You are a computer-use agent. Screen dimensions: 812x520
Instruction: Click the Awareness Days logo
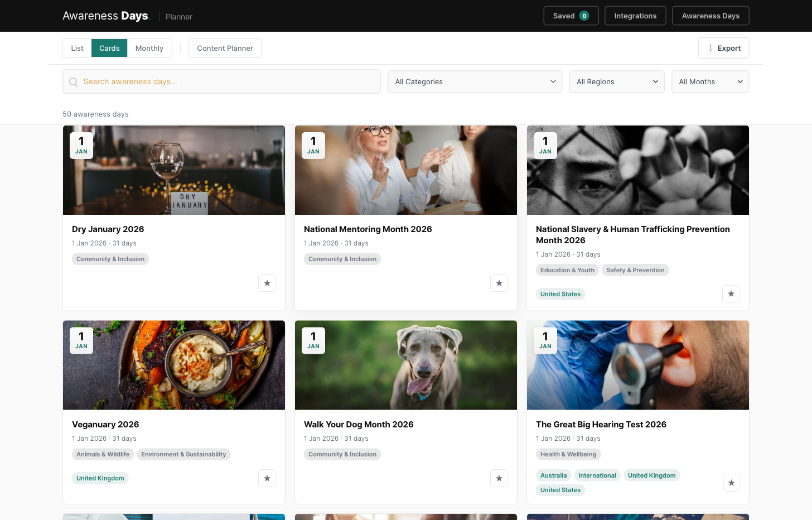106,16
